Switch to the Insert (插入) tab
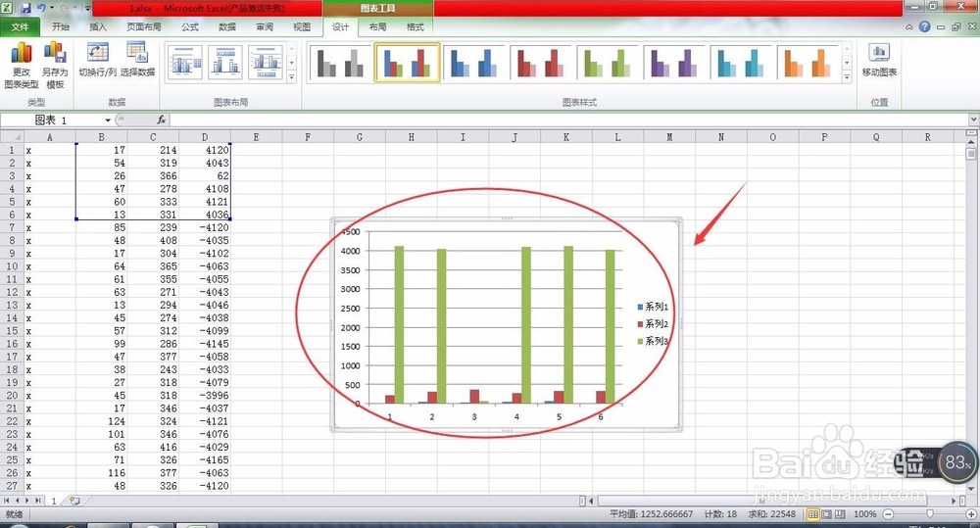The image size is (980, 528). point(98,26)
